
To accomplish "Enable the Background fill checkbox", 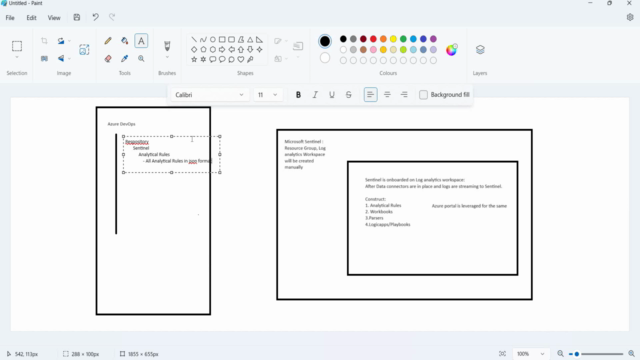I will pos(423,95).
